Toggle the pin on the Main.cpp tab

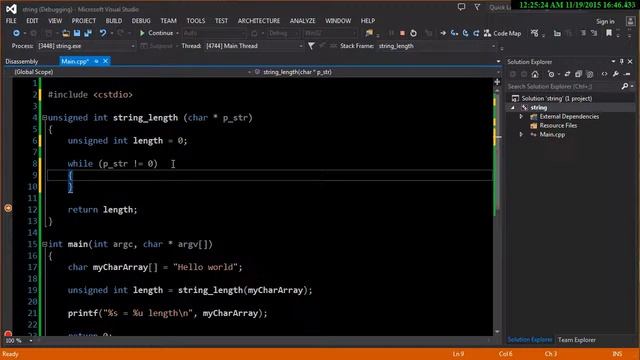pos(96,61)
